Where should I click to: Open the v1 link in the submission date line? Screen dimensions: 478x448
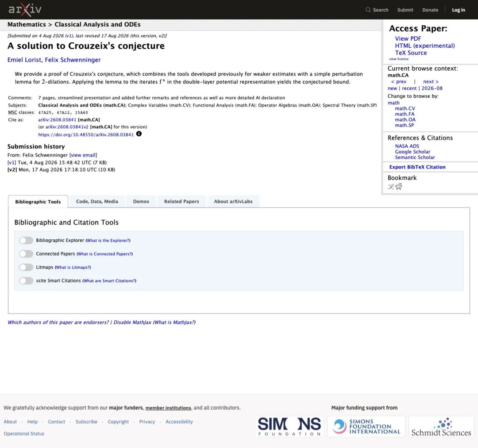[69, 36]
